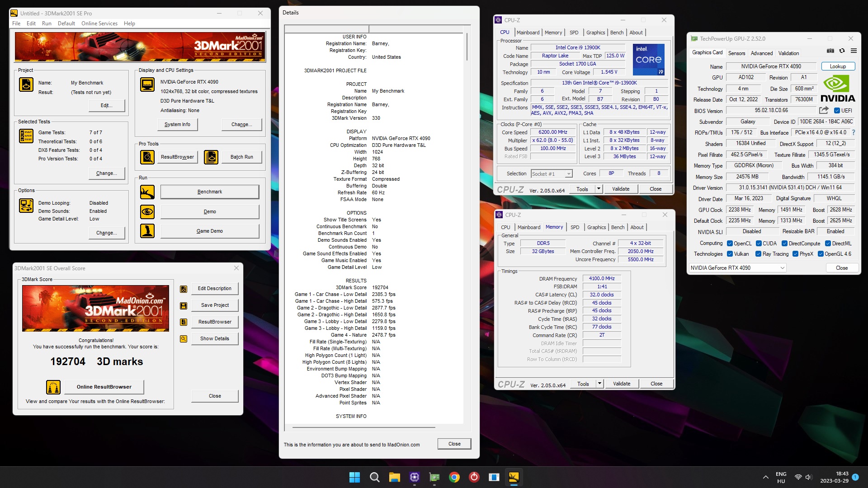
Task: Click the Details window horizontal scrollbar
Action: (x=363, y=427)
